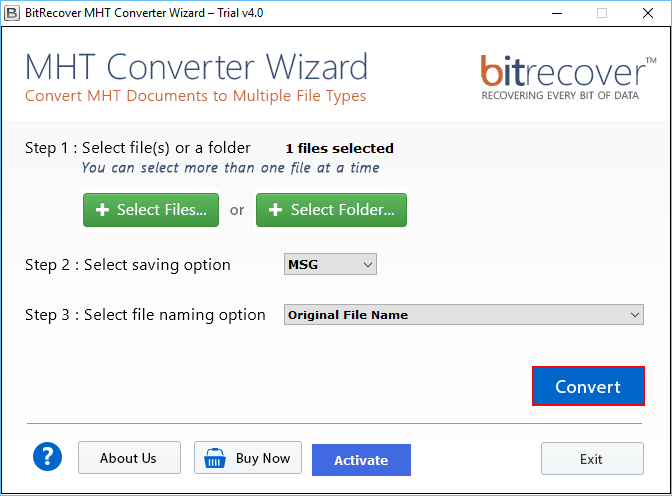Click the blue Activate button
The height and width of the screenshot is (496, 672).
361,460
